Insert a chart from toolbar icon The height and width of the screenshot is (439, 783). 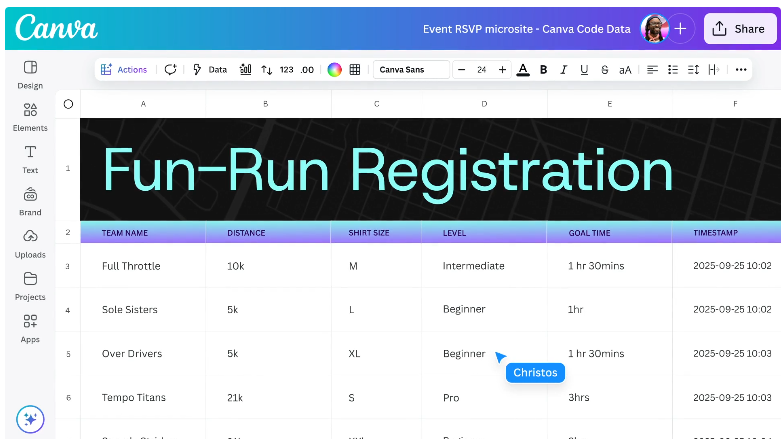tap(245, 70)
